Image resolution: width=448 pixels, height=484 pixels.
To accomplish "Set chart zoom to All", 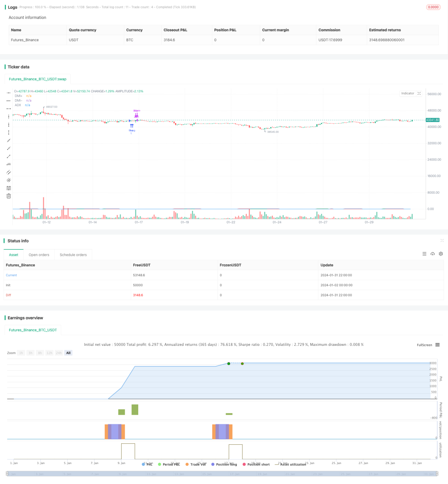I will [68, 353].
